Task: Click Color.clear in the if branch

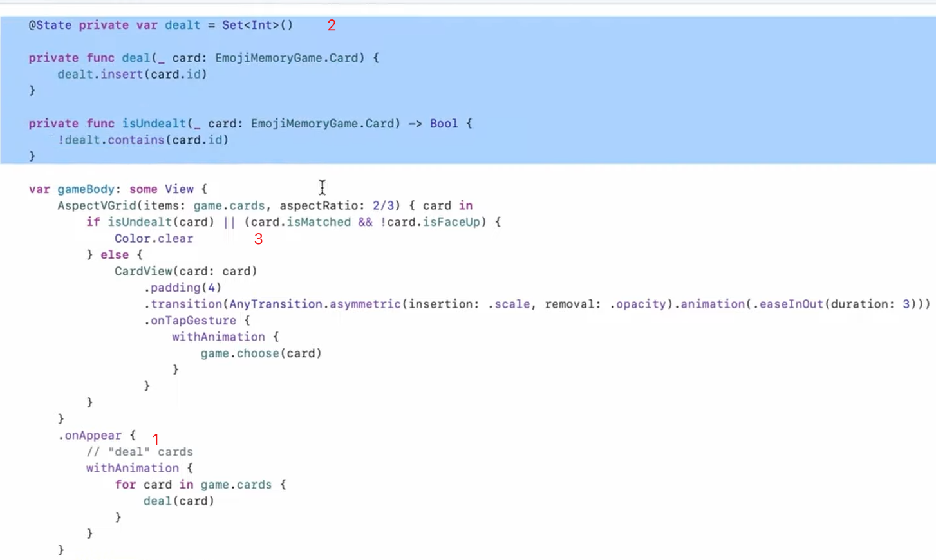Action: [153, 239]
